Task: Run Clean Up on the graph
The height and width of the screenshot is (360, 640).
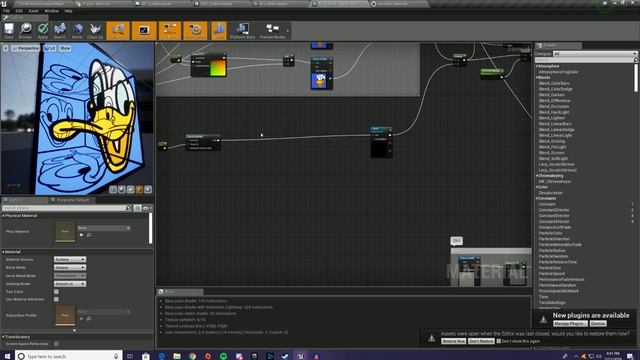Action: coord(95,31)
